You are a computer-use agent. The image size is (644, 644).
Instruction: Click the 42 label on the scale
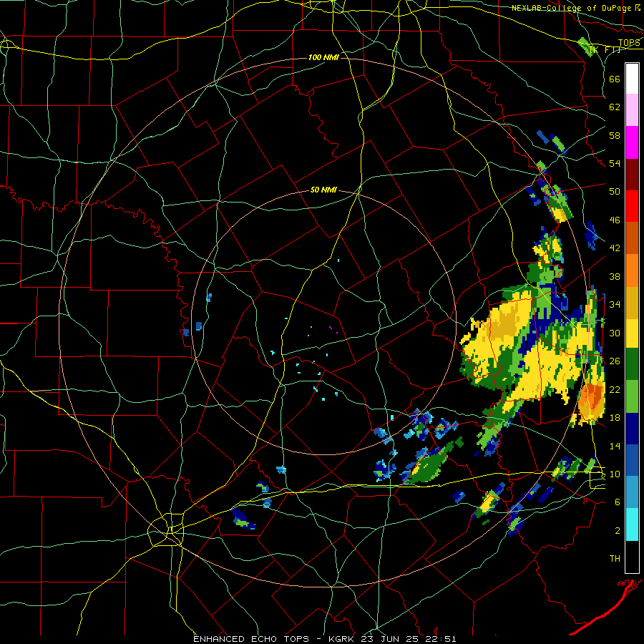pos(615,248)
